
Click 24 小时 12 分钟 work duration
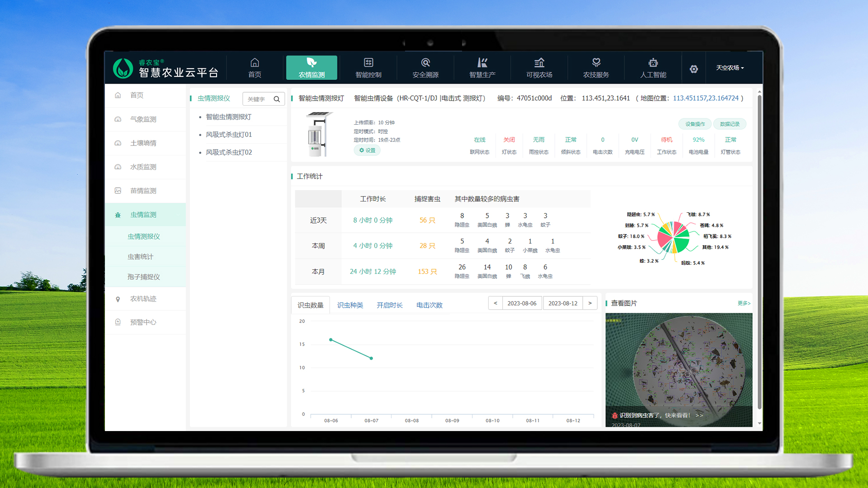(x=373, y=272)
